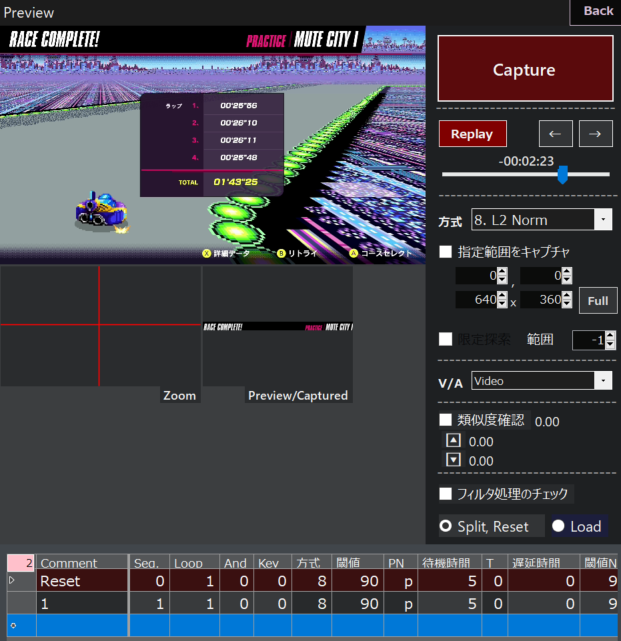The image size is (621, 641).
Task: Decrease the height 360 spinner
Action: point(567,304)
